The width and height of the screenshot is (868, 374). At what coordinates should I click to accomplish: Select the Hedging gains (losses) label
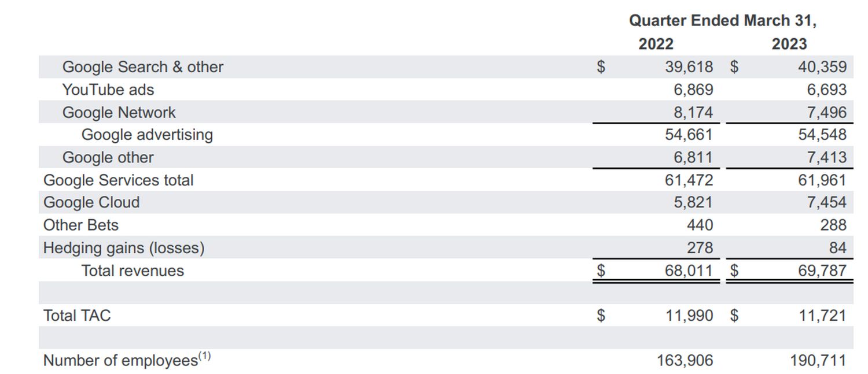pyautogui.click(x=124, y=248)
